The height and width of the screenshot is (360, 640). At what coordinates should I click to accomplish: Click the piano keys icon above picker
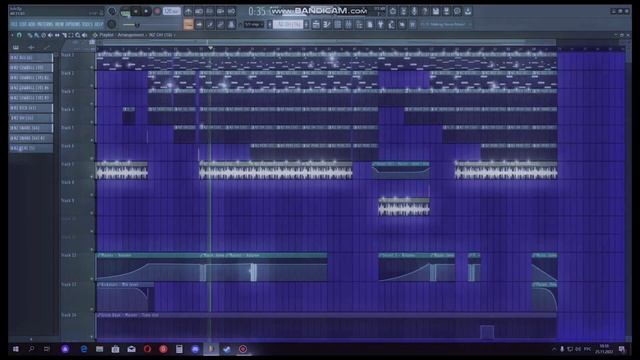(16, 47)
